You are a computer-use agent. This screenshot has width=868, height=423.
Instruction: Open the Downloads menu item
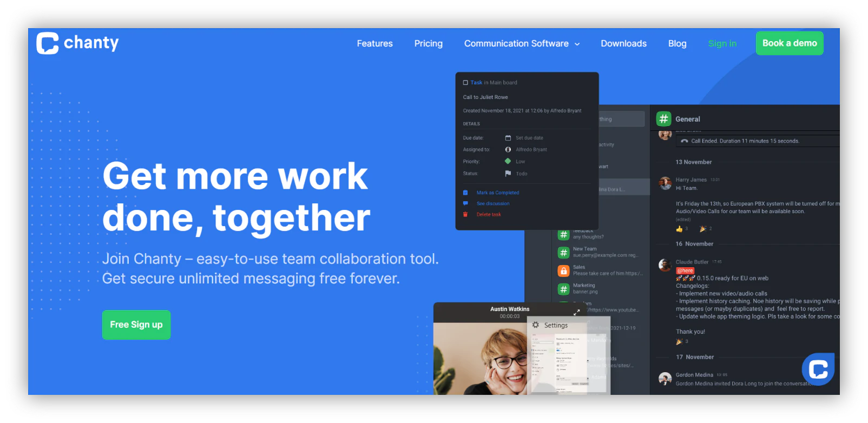[x=623, y=43]
